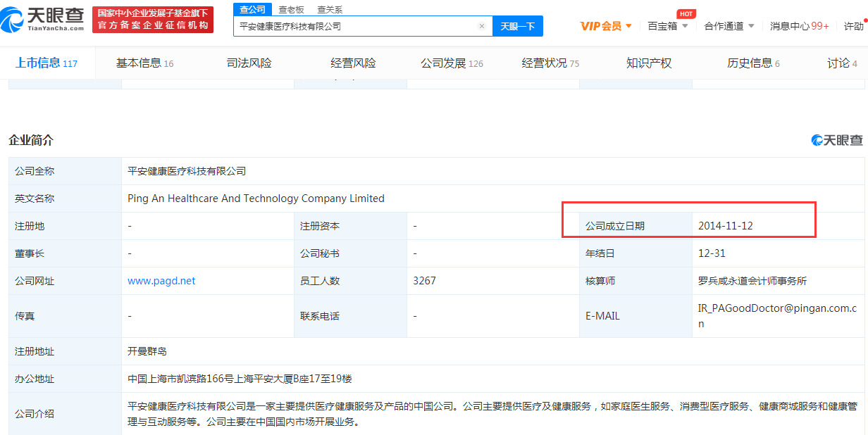This screenshot has width=868, height=435.
Task: Click the 公司网址 label cell
Action: 65,281
